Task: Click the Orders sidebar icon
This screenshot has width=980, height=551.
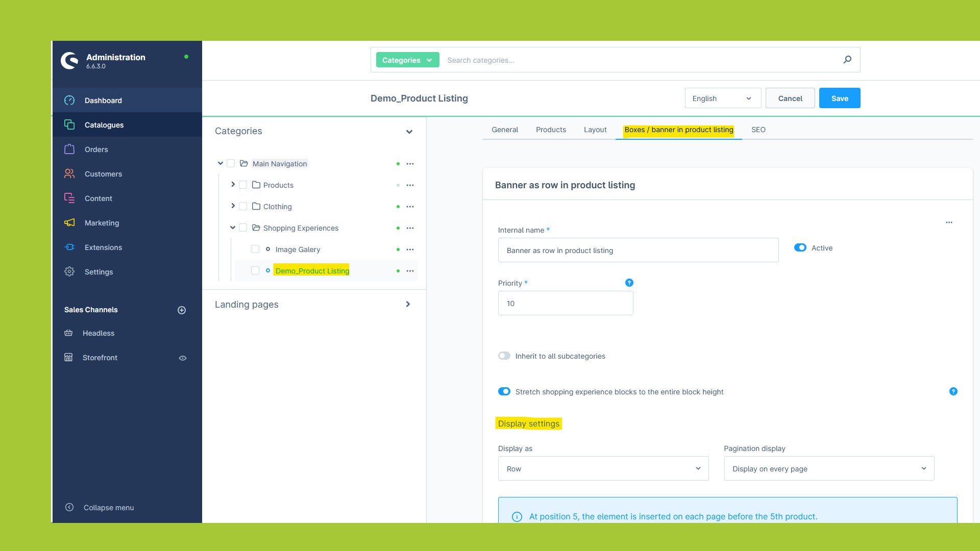Action: coord(69,148)
